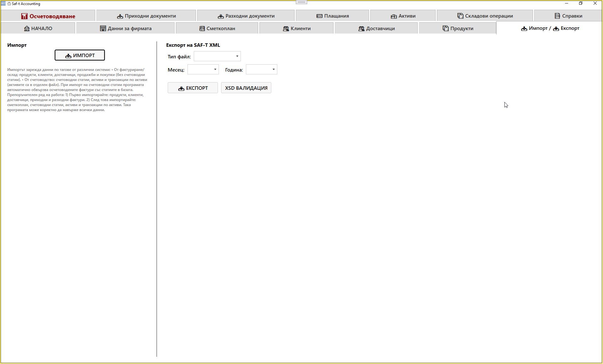Image resolution: width=603 pixels, height=364 pixels.
Task: Click the card icon on Плащания
Action: click(319, 16)
